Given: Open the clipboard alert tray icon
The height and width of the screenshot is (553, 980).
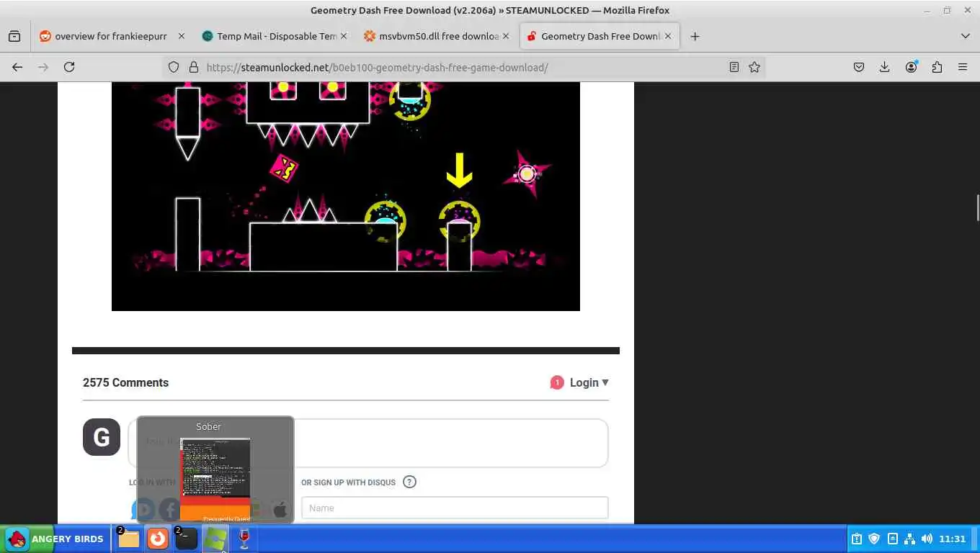Looking at the screenshot, I should [x=857, y=539].
